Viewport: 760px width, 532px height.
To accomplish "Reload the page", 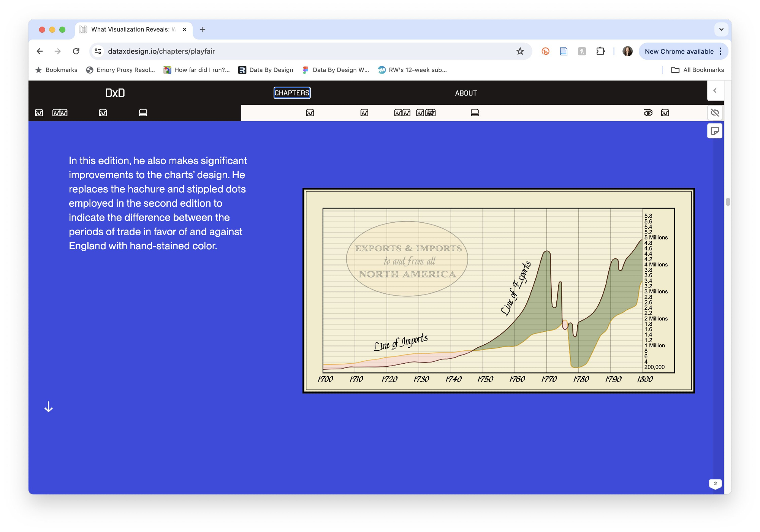I will 76,51.
